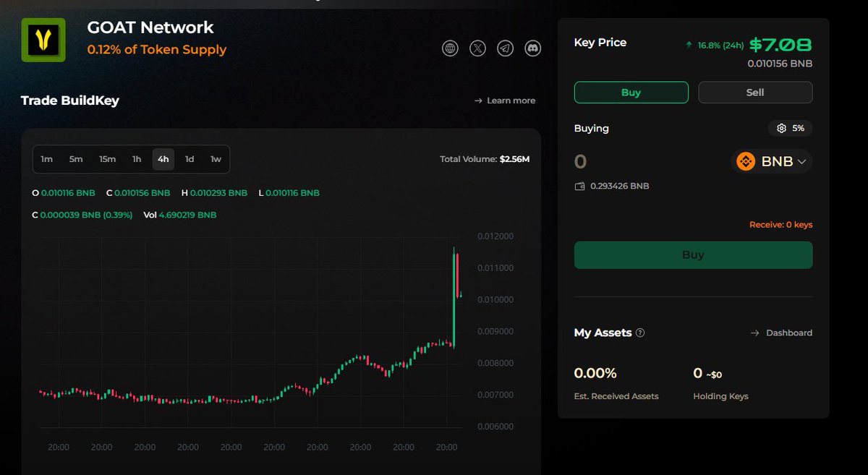Expand the BNB currency dropdown

click(x=772, y=162)
